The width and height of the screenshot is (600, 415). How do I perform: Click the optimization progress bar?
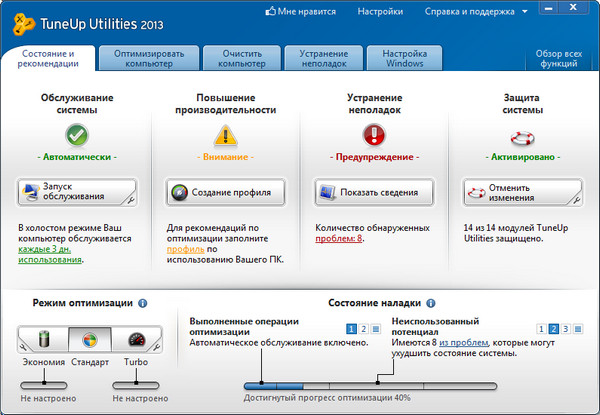point(369,384)
